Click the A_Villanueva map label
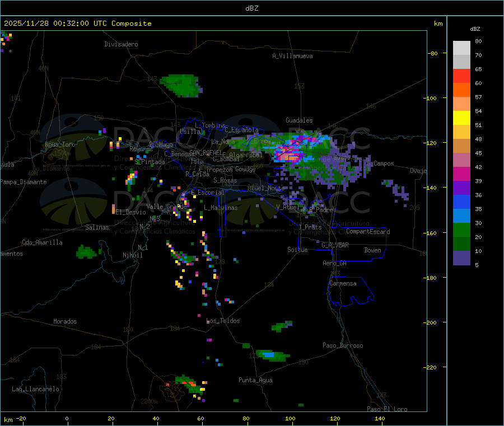This screenshot has width=504, height=426. 292,56
